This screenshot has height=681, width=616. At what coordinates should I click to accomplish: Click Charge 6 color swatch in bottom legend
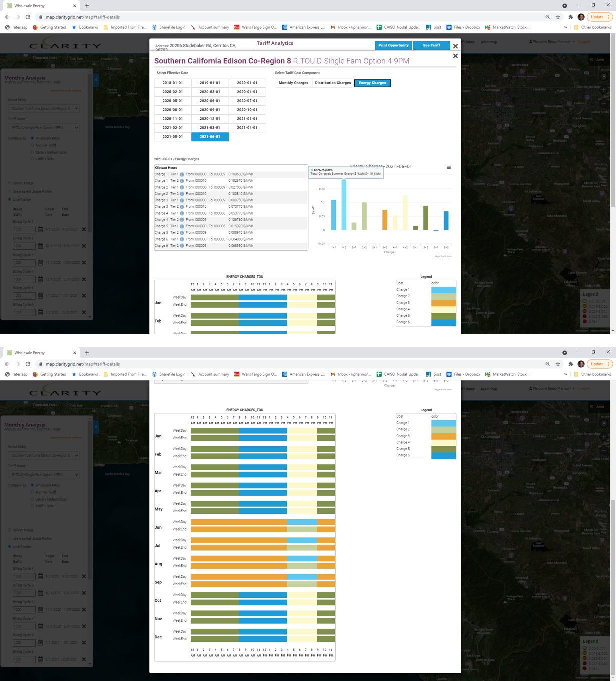coord(444,455)
